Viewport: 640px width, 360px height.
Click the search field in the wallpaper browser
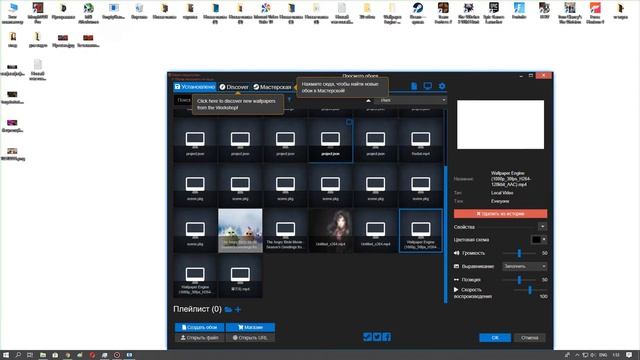183,100
